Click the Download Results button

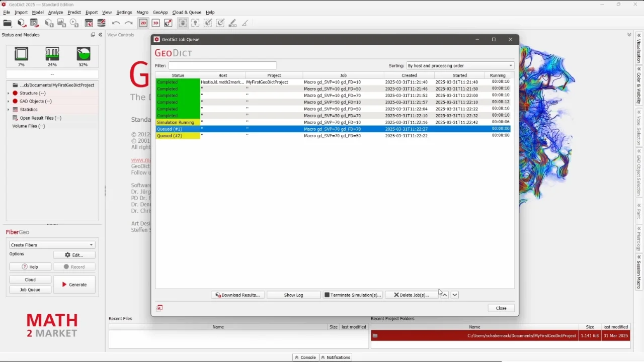[x=237, y=295]
